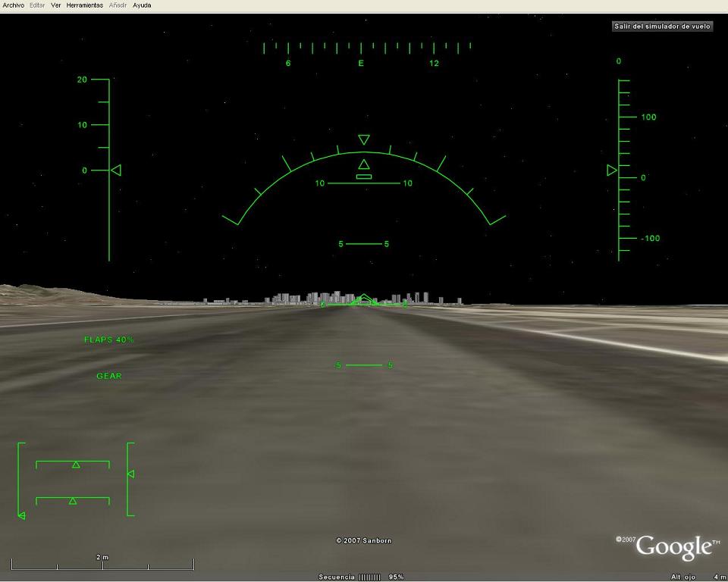This screenshot has width=728, height=582.
Task: Click the downward bank angle triangle marker
Action: coord(364,140)
